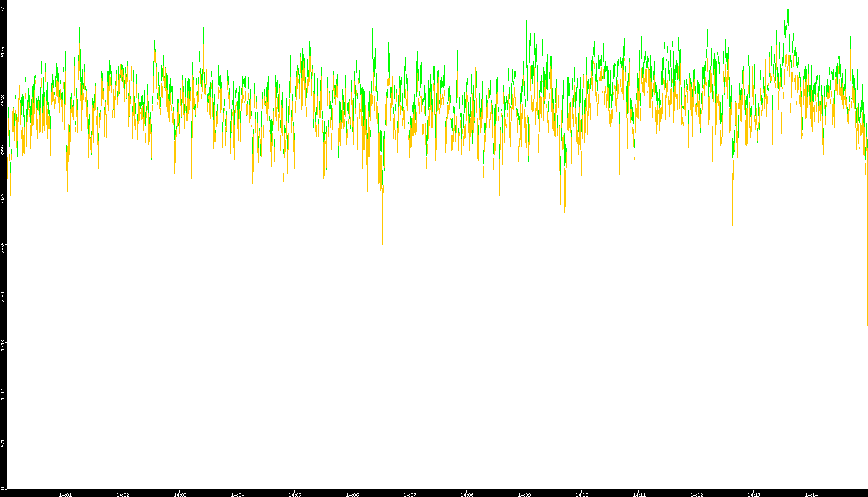Click the 1713 vertical axis label
The width and height of the screenshot is (868, 497).
tap(3, 345)
